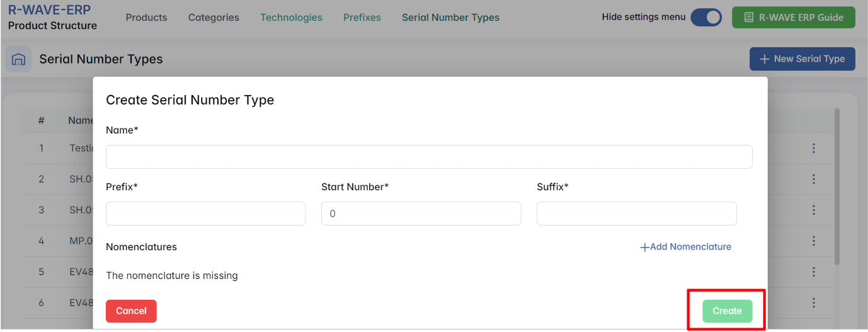Click the warehouse home icon
The height and width of the screenshot is (332, 868).
(18, 59)
